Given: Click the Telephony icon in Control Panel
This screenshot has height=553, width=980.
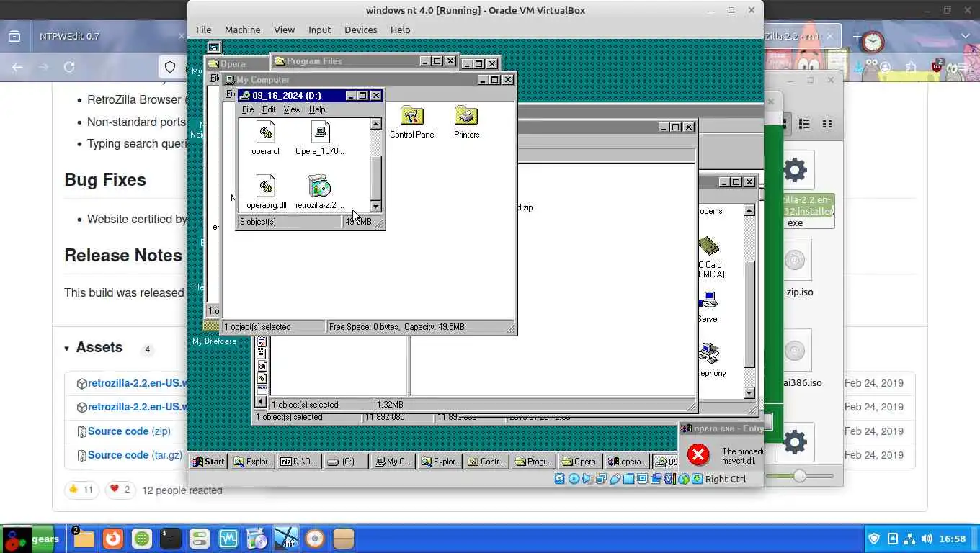Looking at the screenshot, I should click(x=708, y=354).
